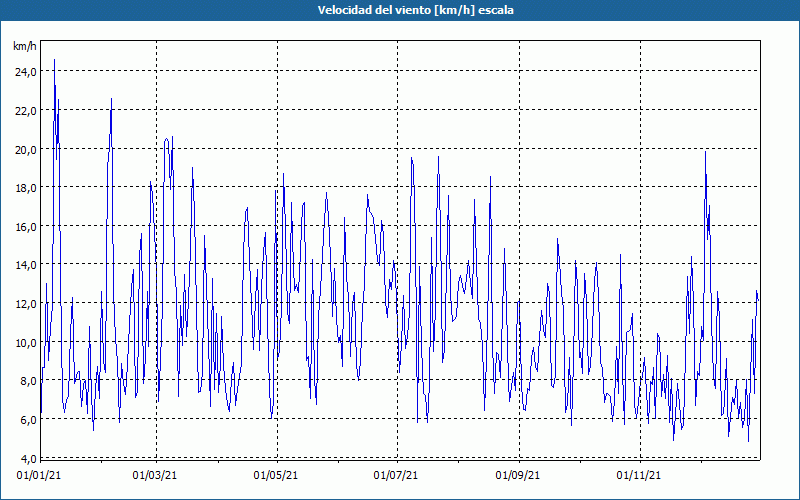The image size is (800, 500).
Task: Click the 16,0 y-axis value
Action: tap(26, 227)
